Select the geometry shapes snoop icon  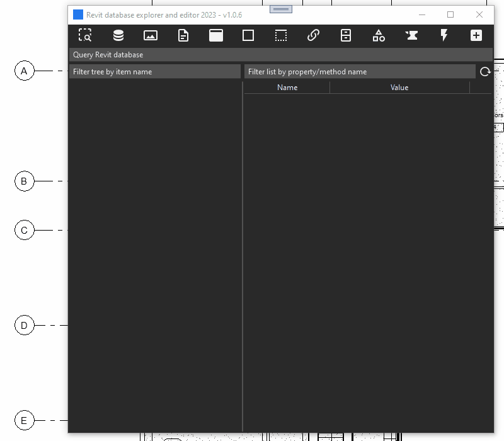tap(378, 36)
